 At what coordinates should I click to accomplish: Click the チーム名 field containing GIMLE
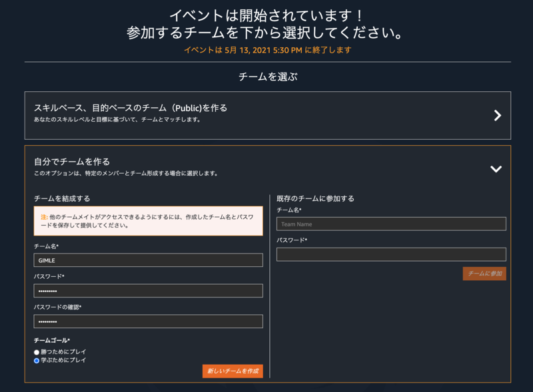[x=148, y=260]
